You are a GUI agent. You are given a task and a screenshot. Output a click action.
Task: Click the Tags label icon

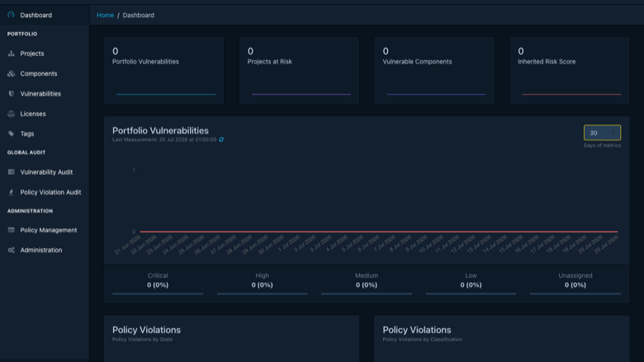tap(11, 134)
